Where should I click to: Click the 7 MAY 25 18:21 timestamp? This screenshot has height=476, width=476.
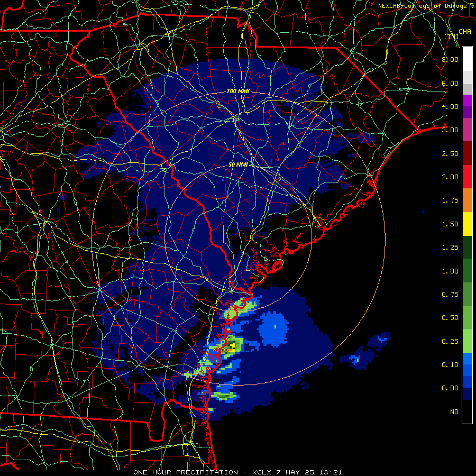(x=309, y=472)
